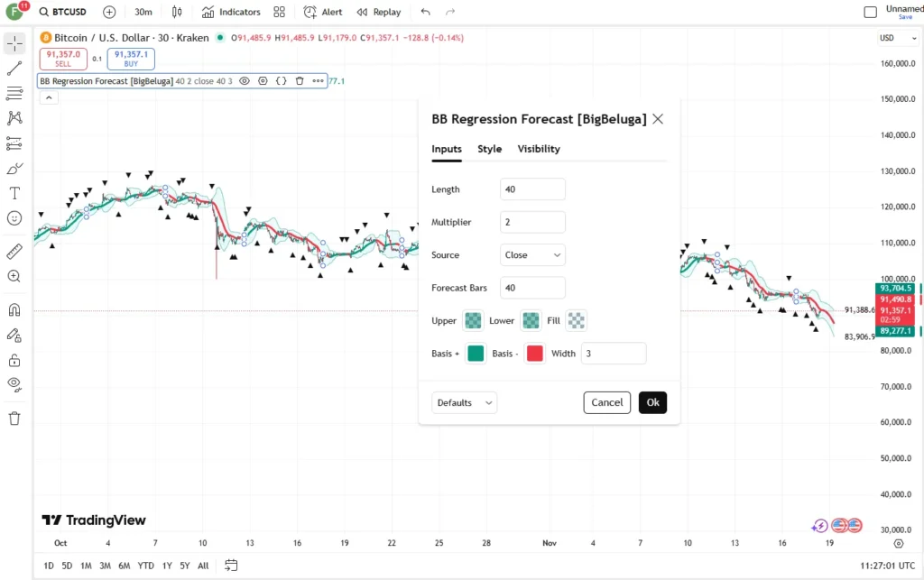
Task: Select the brush drawing tool
Action: coord(14,169)
